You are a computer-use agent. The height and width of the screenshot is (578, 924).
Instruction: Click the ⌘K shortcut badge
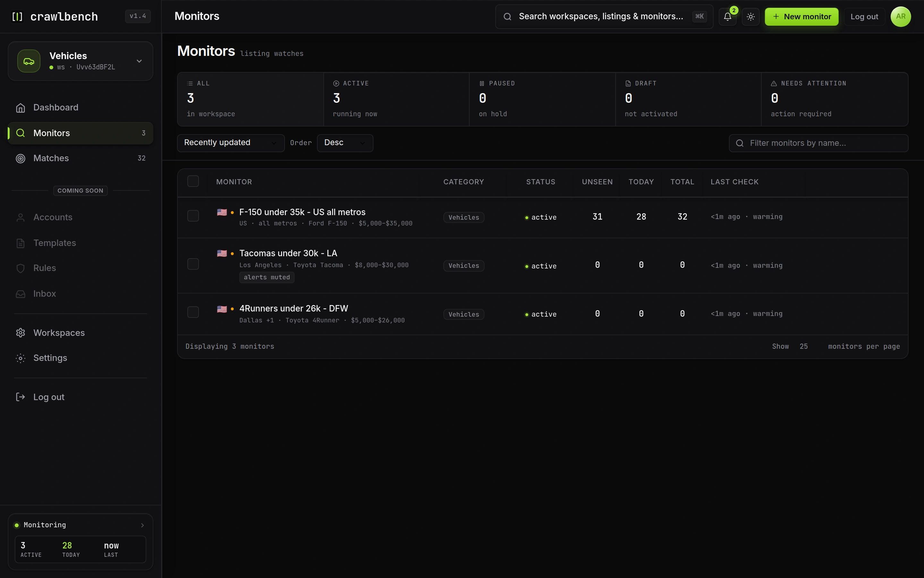click(x=699, y=16)
